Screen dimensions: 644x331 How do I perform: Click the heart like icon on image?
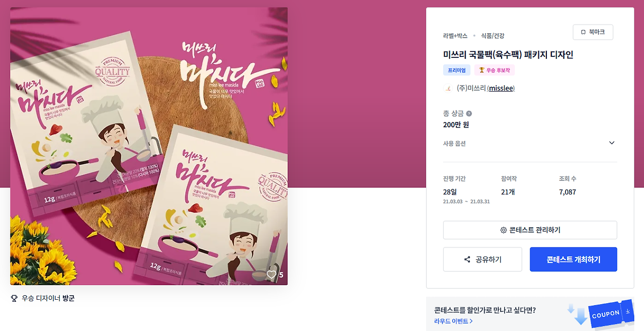272,275
